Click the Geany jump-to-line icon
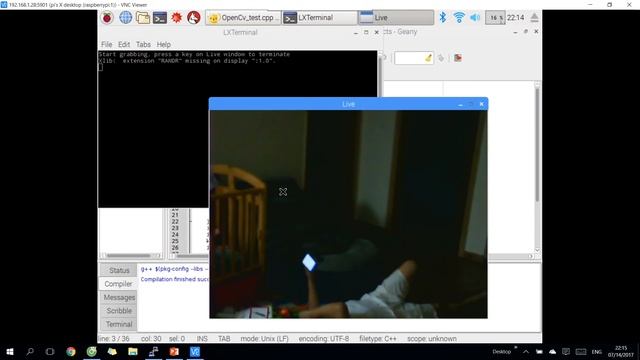Image resolution: width=640 pixels, height=360 pixels. pyautogui.click(x=441, y=58)
